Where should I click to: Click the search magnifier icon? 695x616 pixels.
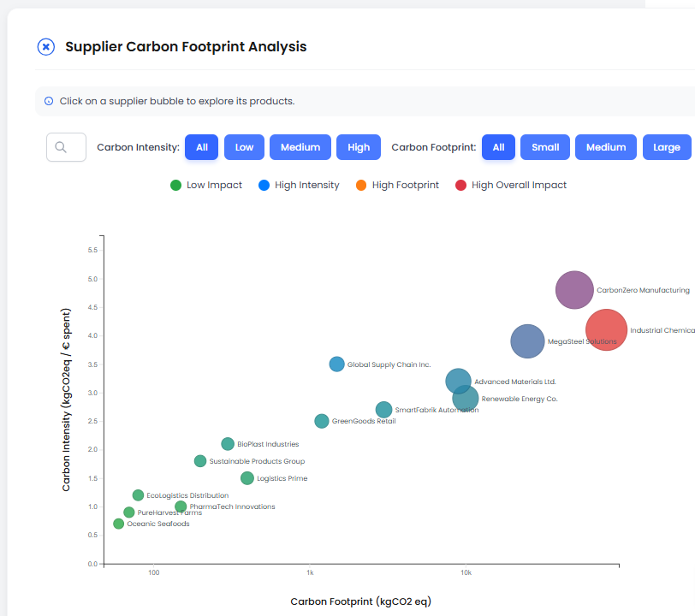(x=61, y=147)
